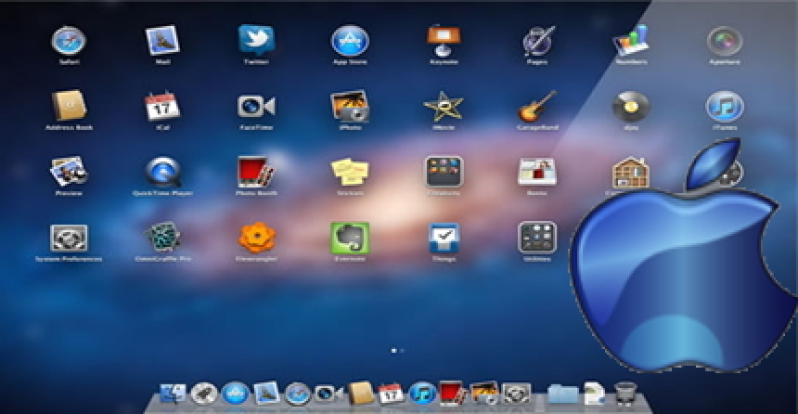Click Finder in the Dock

point(173,393)
